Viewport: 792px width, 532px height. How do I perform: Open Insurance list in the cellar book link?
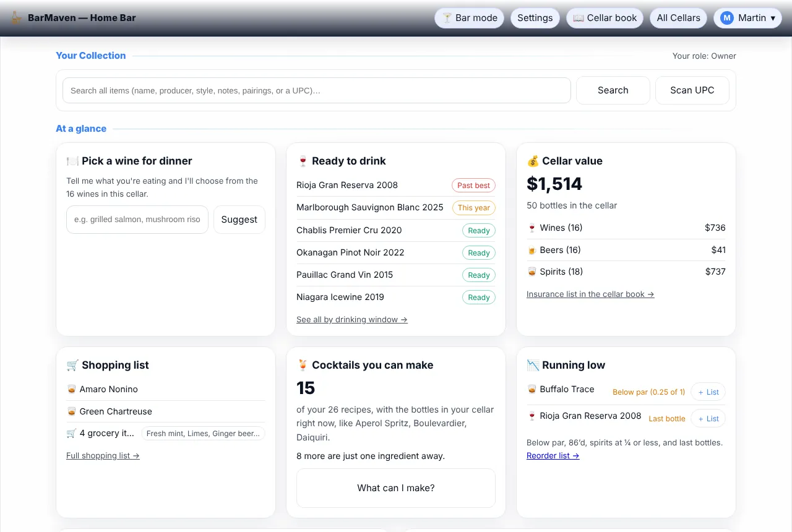590,294
